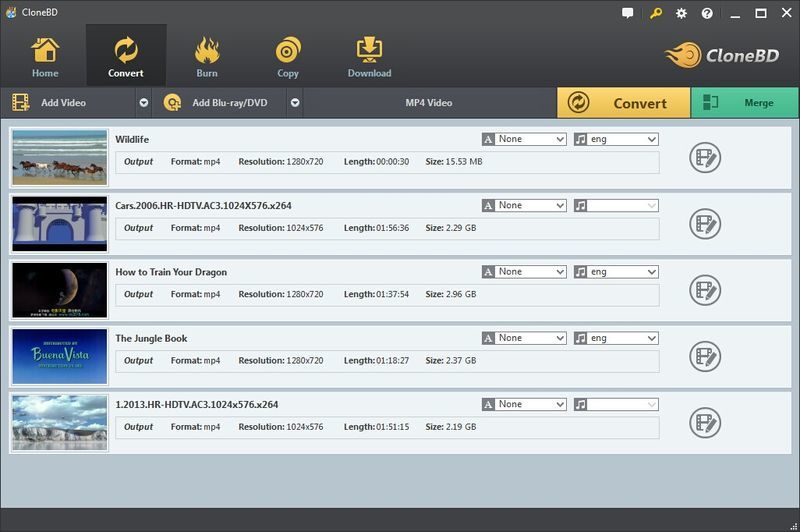
Task: Open The Jungle Book subtitle dropdown
Action: click(531, 338)
